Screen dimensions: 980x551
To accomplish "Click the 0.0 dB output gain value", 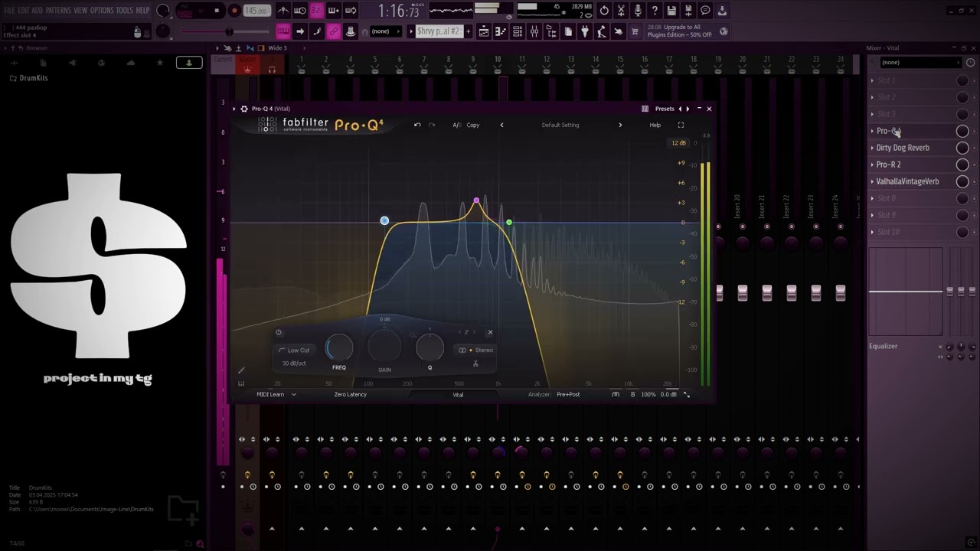I will tap(668, 394).
